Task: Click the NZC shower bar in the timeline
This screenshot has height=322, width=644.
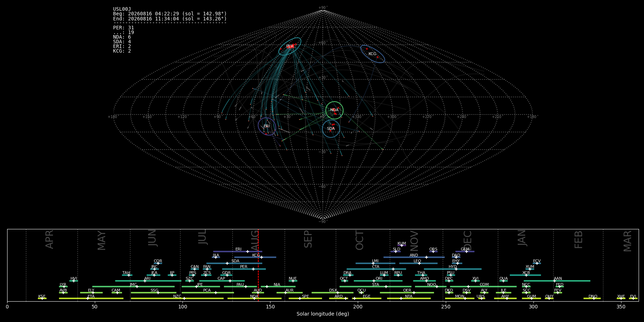Action: (177, 298)
